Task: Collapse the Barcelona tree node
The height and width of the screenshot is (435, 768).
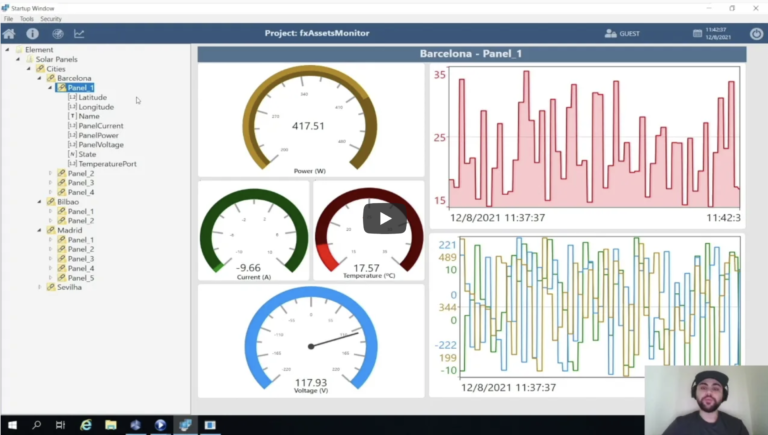Action: (x=40, y=78)
